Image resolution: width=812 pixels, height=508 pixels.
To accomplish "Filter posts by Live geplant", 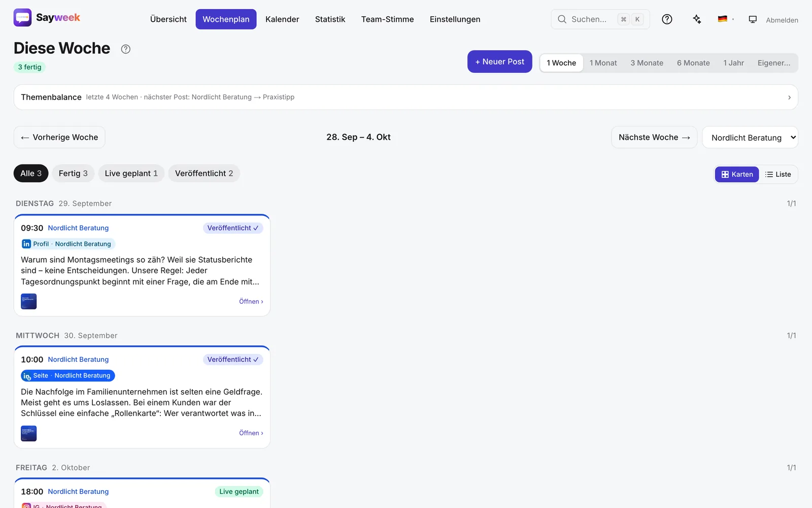I will click(x=131, y=173).
